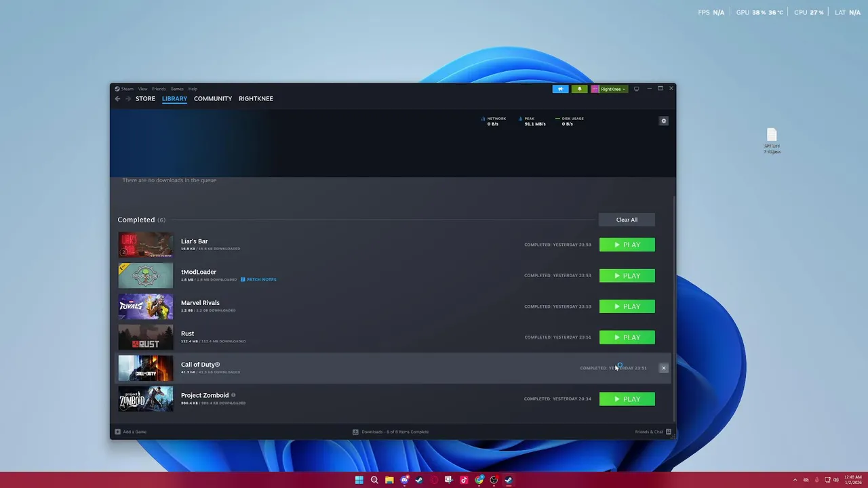Click the Marvel Rivals title
868x488 pixels.
(200, 303)
